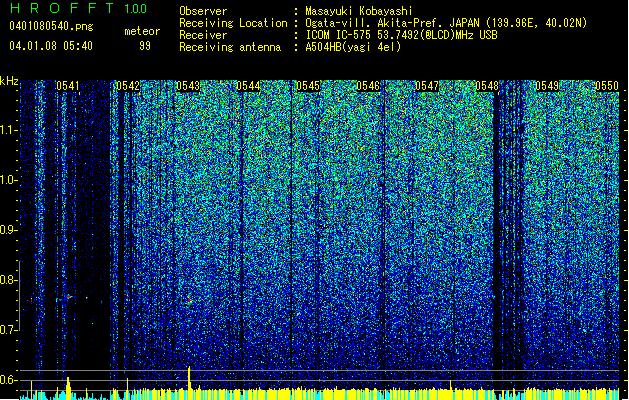Click the Receiving Location value Ogata-vill. Akita-Pref.
Screen dimensions: 629x400
(x=375, y=23)
